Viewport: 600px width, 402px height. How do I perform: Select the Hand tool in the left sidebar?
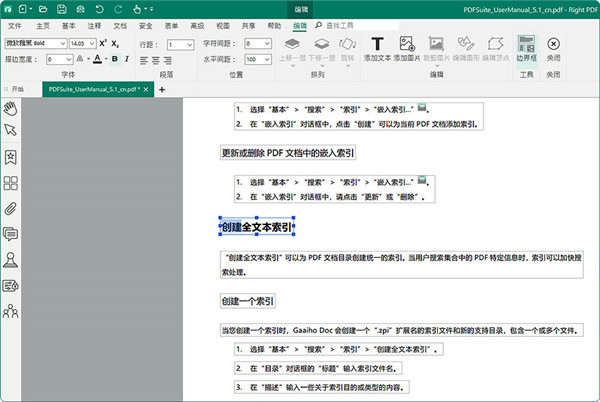pyautogui.click(x=10, y=106)
